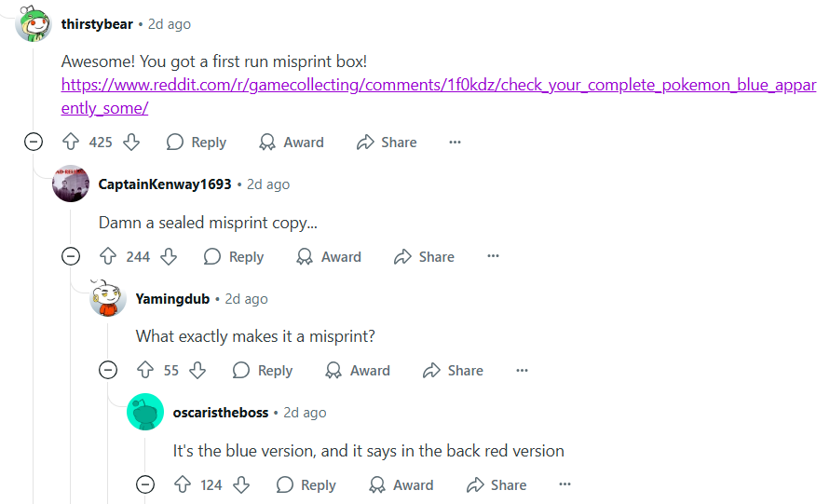Upvote thirstybear's comment
830x504 pixels.
coord(71,143)
